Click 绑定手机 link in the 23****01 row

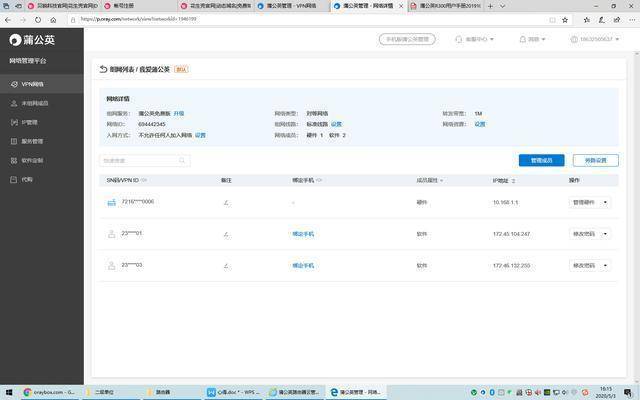click(x=303, y=234)
